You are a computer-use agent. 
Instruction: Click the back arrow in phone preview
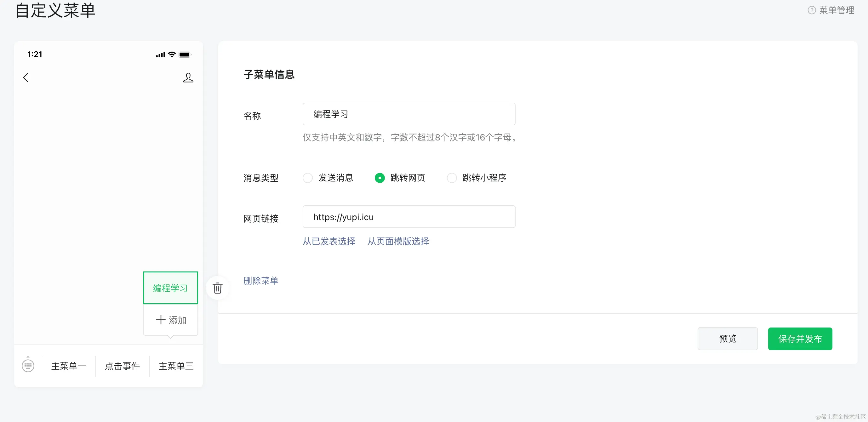[26, 77]
